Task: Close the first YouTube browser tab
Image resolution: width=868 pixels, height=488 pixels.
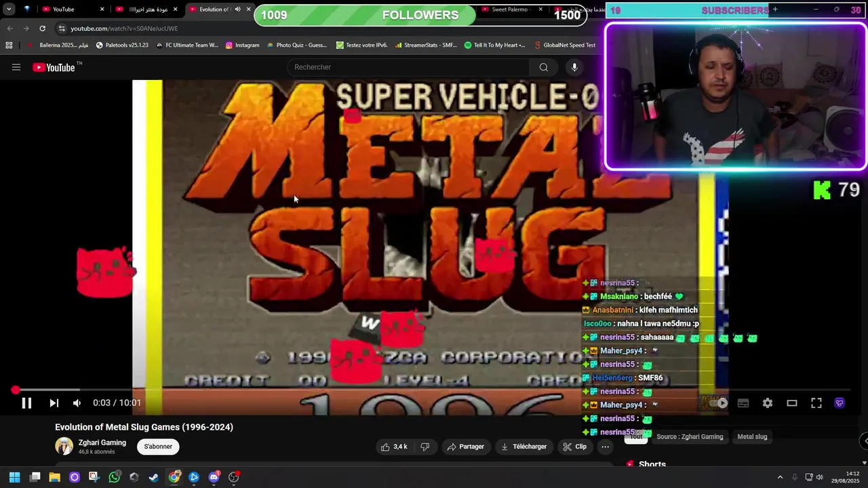Action: coord(102,9)
